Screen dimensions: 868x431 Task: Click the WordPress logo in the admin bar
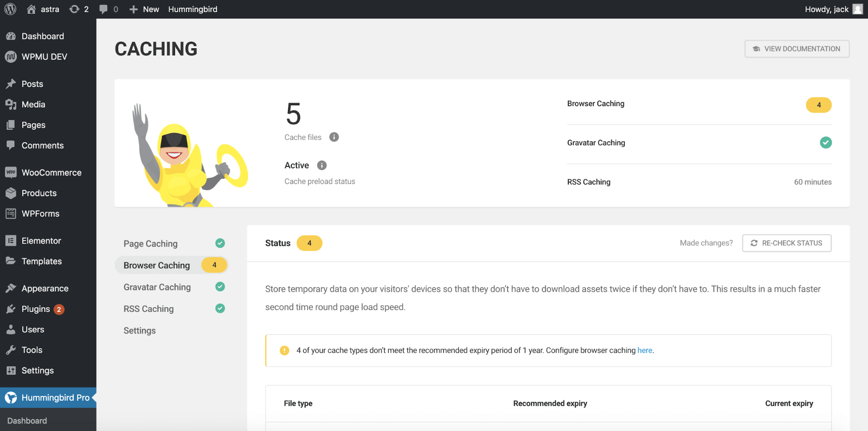(x=10, y=9)
